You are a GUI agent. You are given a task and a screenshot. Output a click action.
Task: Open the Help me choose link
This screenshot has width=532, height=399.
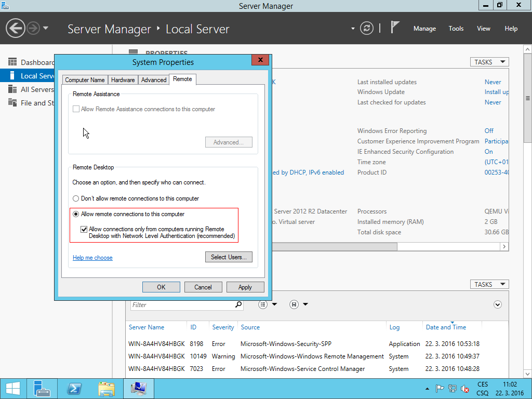tap(92, 258)
